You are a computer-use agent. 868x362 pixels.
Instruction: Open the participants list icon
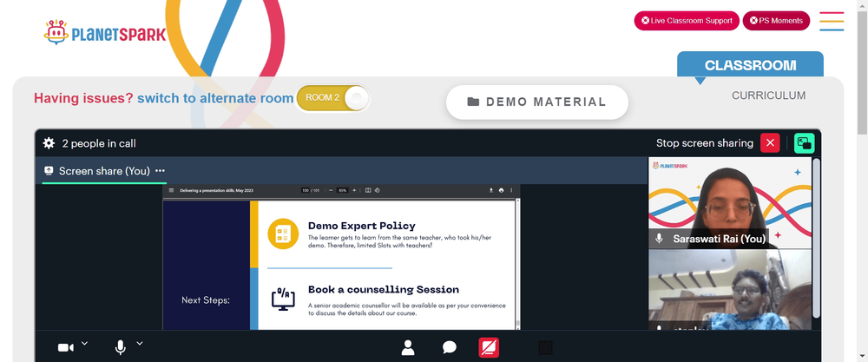(x=408, y=347)
